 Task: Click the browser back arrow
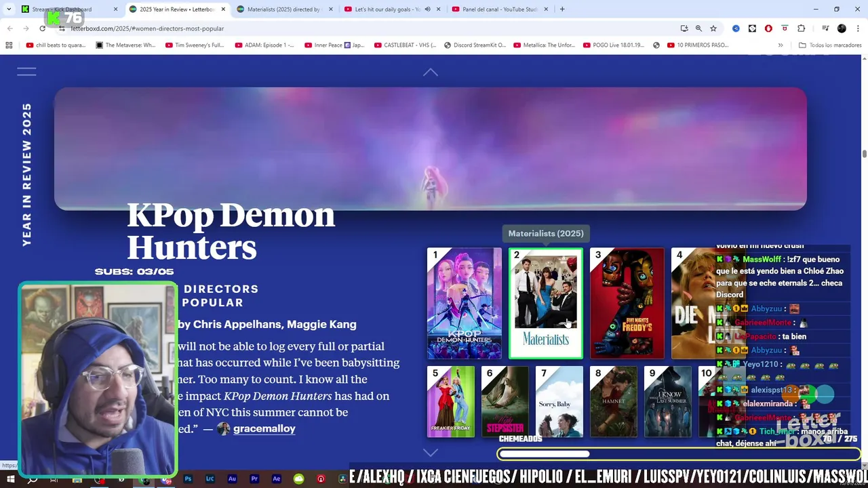pyautogui.click(x=10, y=28)
